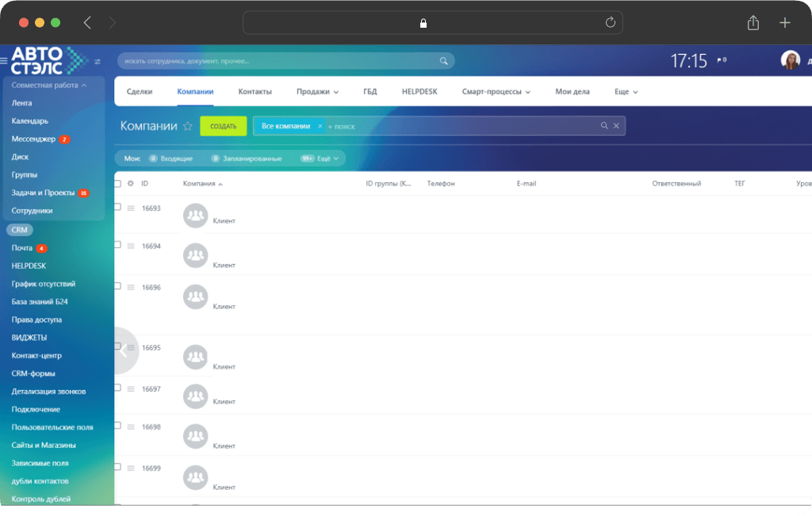
Task: Click the browser share icon
Action: (753, 23)
